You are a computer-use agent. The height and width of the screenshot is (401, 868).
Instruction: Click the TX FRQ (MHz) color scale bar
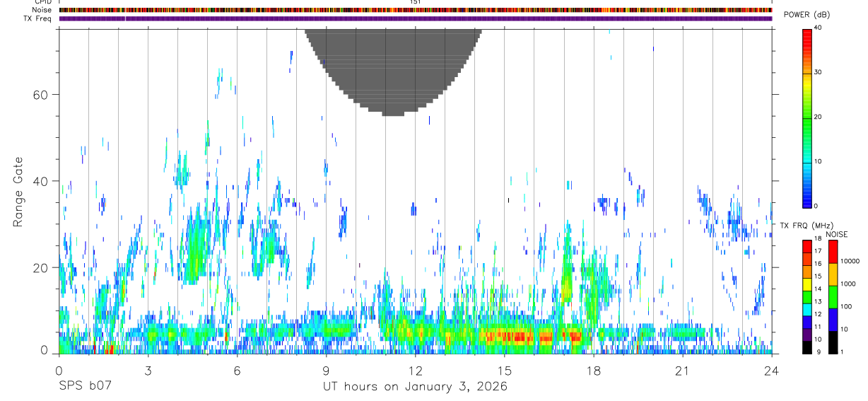807,296
